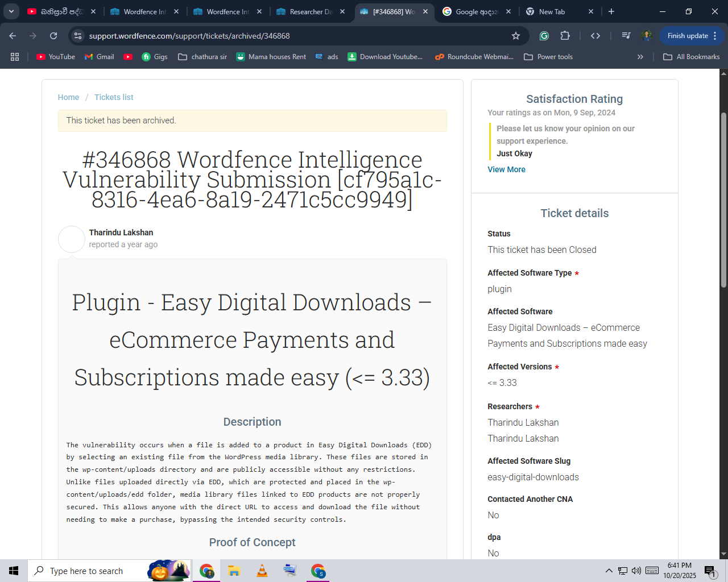Viewport: 728px width, 582px height.
Task: Click the "easy-digital-downloads" slug value
Action: point(533,477)
